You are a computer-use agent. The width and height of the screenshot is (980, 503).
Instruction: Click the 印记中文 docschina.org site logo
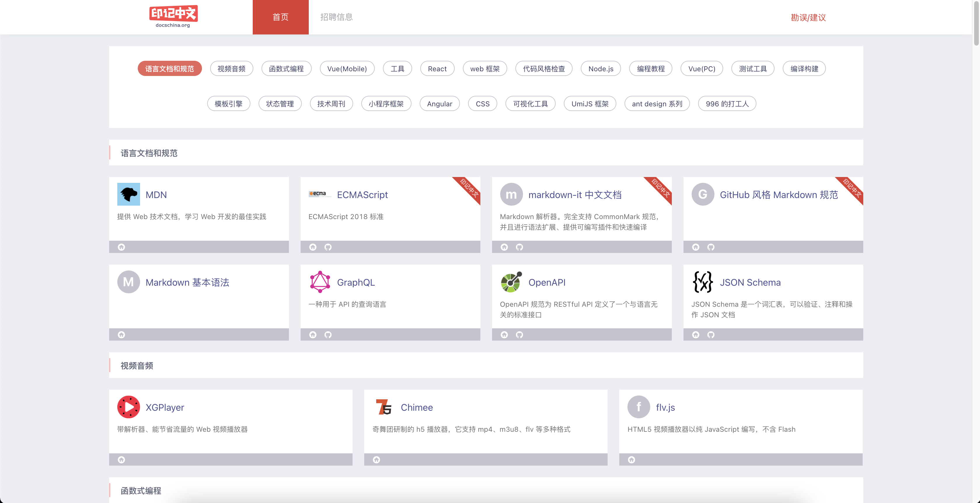coord(173,16)
